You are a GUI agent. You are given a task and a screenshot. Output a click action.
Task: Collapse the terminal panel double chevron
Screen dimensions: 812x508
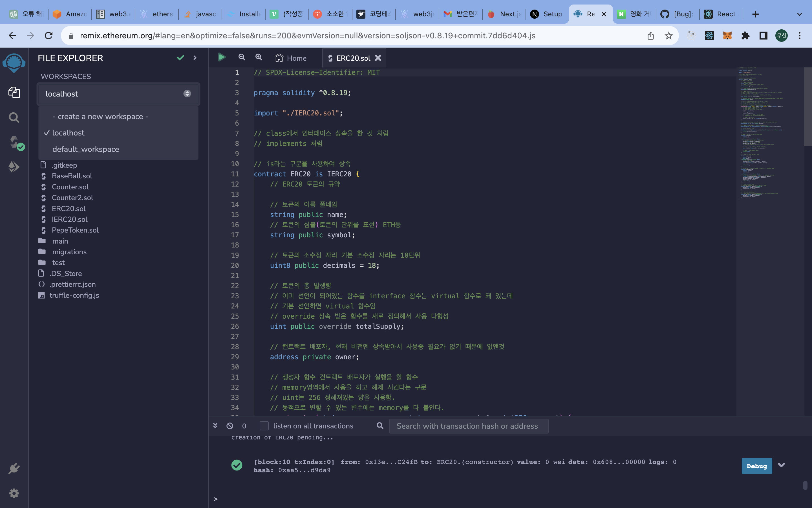click(215, 426)
